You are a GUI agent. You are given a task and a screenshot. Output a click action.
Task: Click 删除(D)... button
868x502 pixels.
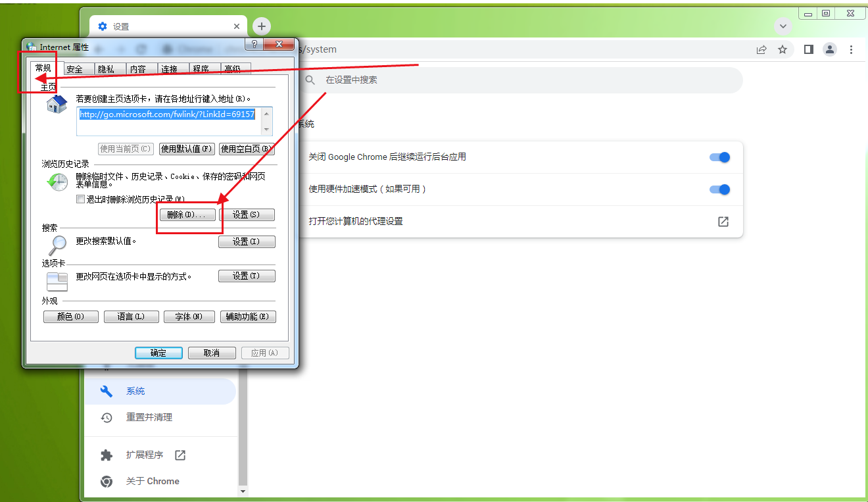pyautogui.click(x=187, y=215)
